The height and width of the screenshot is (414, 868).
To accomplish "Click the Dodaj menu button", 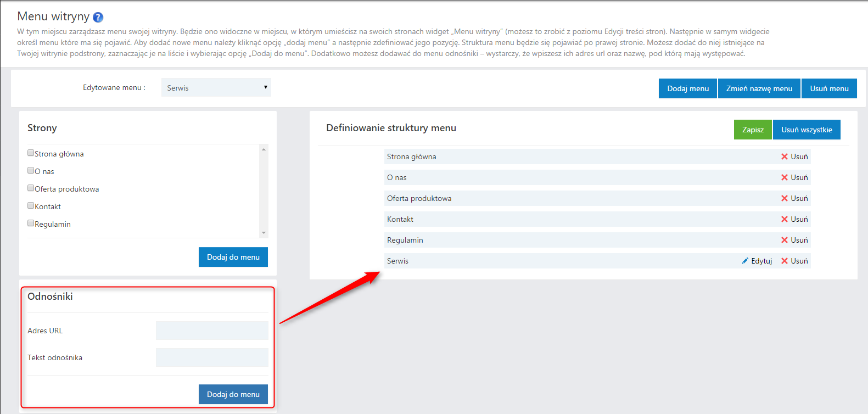I will (x=687, y=88).
